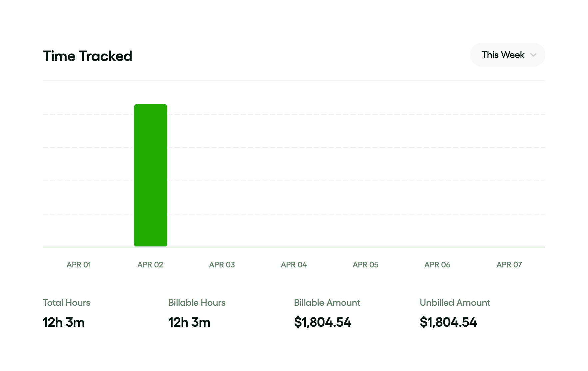Screen dimensions: 588x371
Task: Pick the APR 06 day label
Action: tap(437, 265)
